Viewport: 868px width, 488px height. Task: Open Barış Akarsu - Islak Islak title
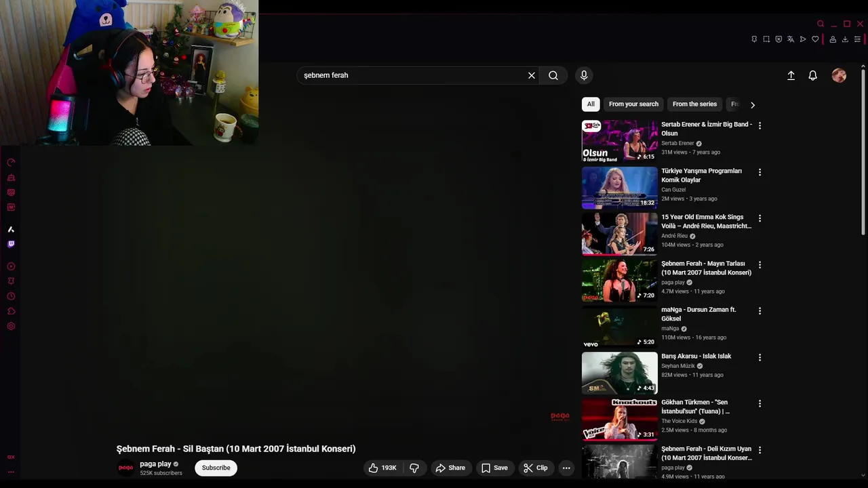point(696,356)
